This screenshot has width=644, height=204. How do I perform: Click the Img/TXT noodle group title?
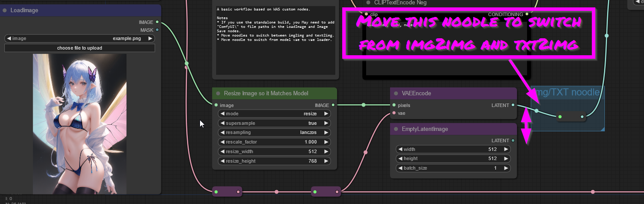point(566,92)
